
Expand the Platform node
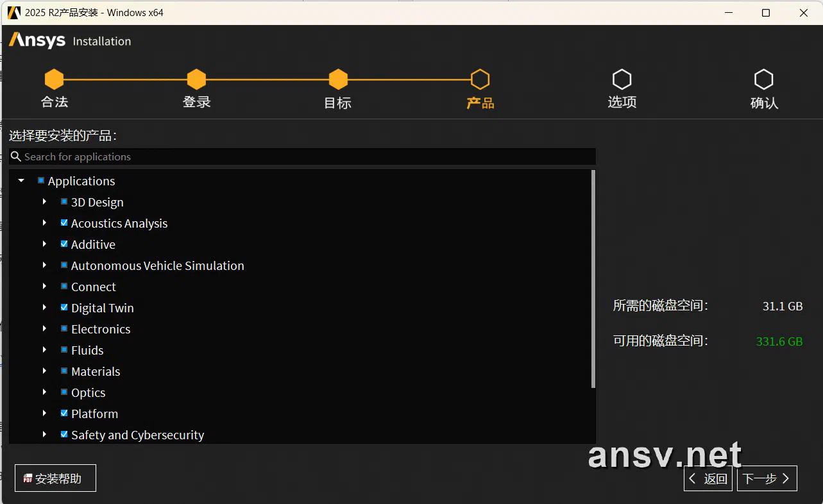tap(44, 414)
